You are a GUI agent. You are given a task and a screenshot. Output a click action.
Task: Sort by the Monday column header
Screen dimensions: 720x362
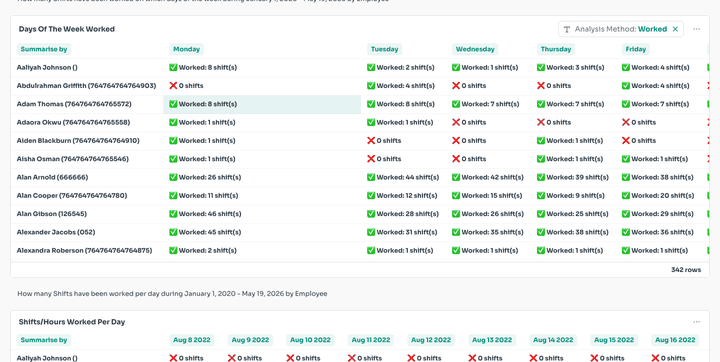pyautogui.click(x=186, y=49)
